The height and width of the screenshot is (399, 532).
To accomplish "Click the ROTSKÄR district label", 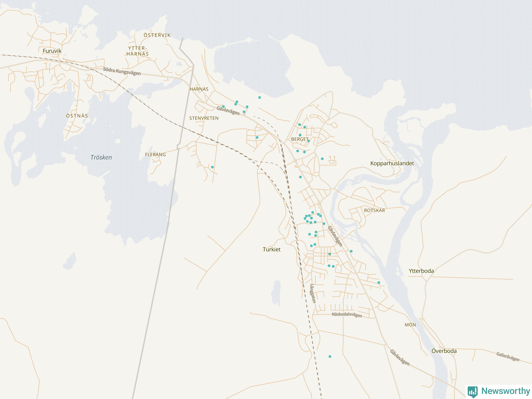I will tap(374, 211).
